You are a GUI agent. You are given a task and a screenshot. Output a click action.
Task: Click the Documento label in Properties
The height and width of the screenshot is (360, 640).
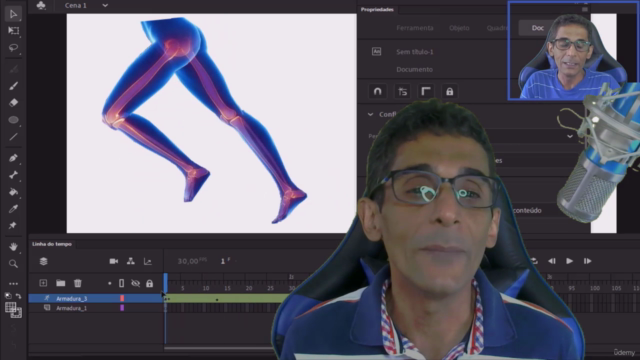pyautogui.click(x=414, y=69)
